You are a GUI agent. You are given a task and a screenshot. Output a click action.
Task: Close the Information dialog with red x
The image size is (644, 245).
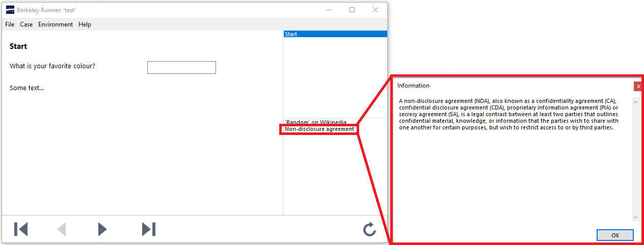[638, 87]
